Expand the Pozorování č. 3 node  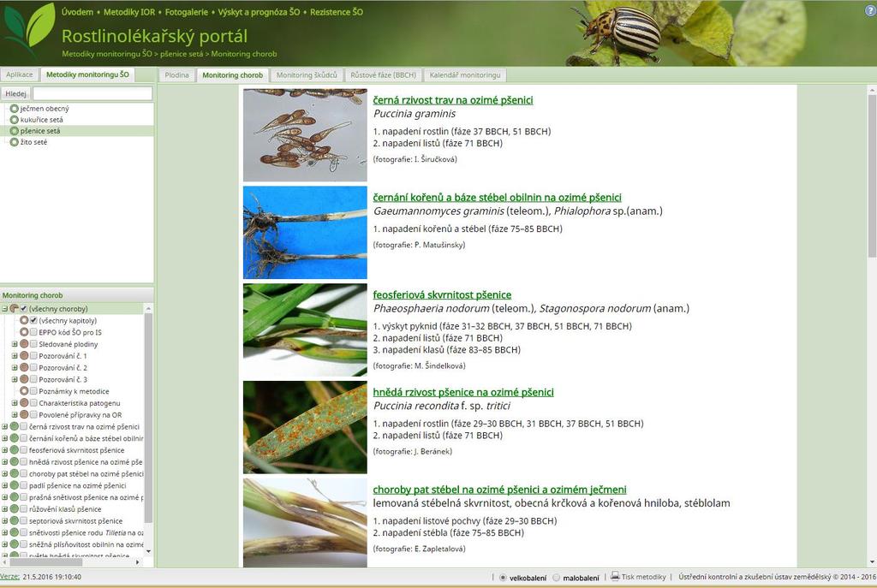(x=15, y=379)
